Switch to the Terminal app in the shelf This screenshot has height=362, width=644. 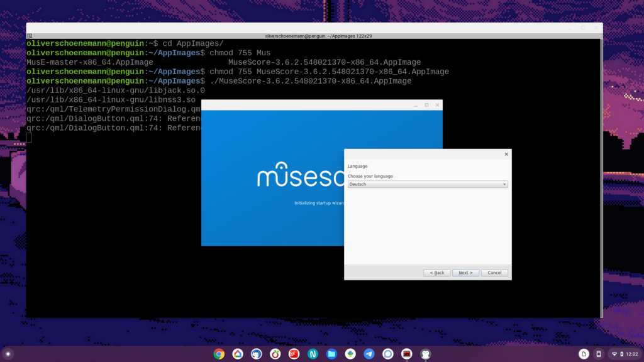[x=407, y=354]
